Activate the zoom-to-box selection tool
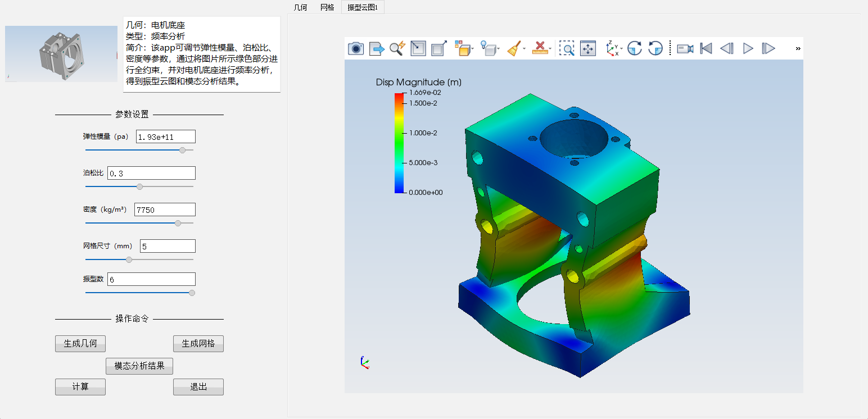The height and width of the screenshot is (419, 868). 567,48
